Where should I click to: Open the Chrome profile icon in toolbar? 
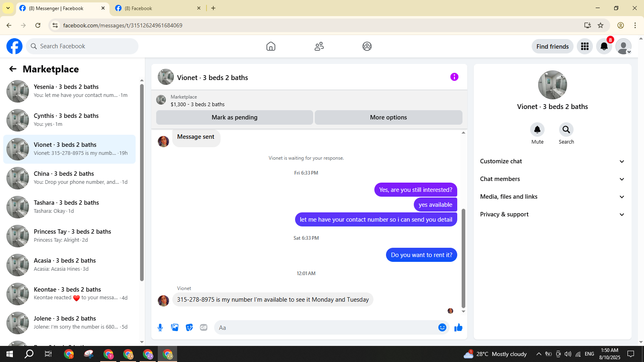click(621, 25)
